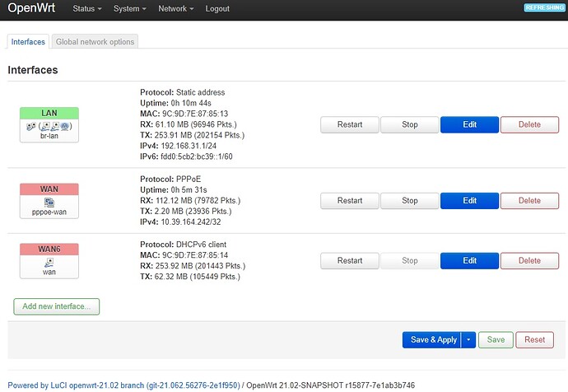The height and width of the screenshot is (392, 568).
Task: Click the Protocol: PPPoE text
Action: click(x=170, y=180)
